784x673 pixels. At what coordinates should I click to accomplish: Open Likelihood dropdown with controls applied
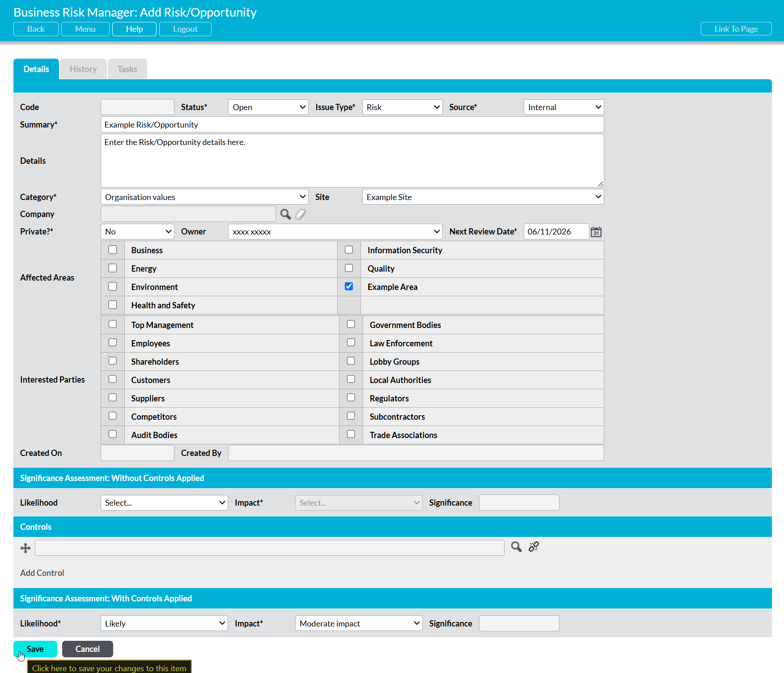[164, 623]
